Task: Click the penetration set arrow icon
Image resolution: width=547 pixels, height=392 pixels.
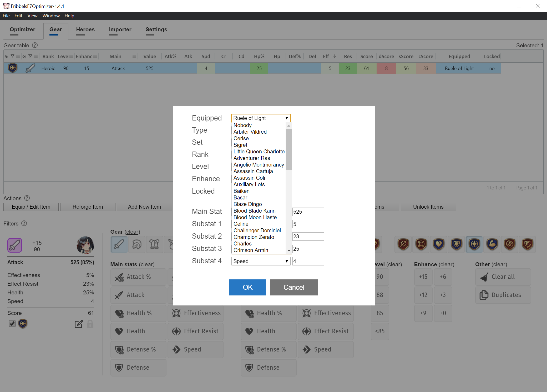Action: (403, 244)
